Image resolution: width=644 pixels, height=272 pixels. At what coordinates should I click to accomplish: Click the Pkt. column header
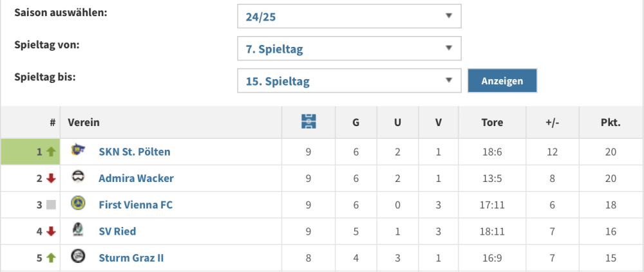click(x=611, y=122)
